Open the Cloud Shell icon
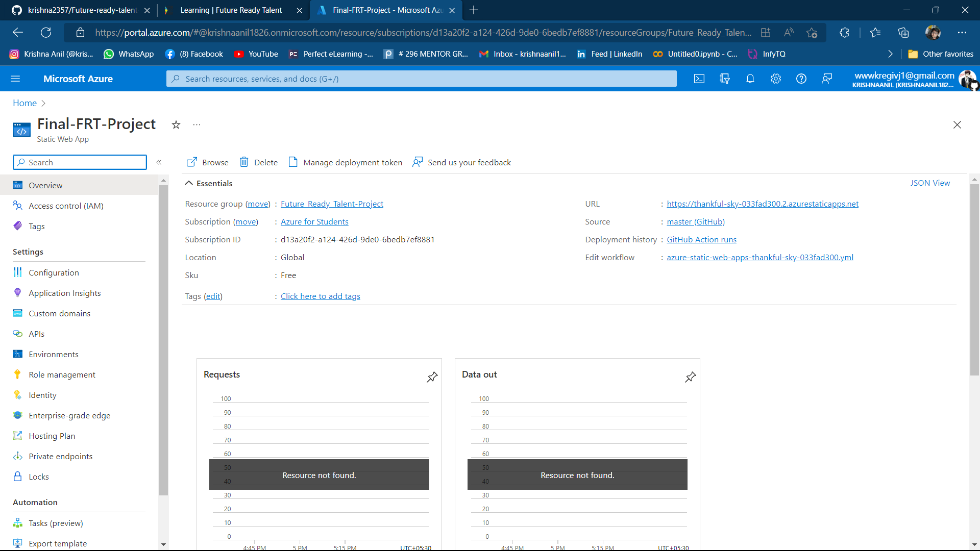The height and width of the screenshot is (551, 980). tap(699, 79)
